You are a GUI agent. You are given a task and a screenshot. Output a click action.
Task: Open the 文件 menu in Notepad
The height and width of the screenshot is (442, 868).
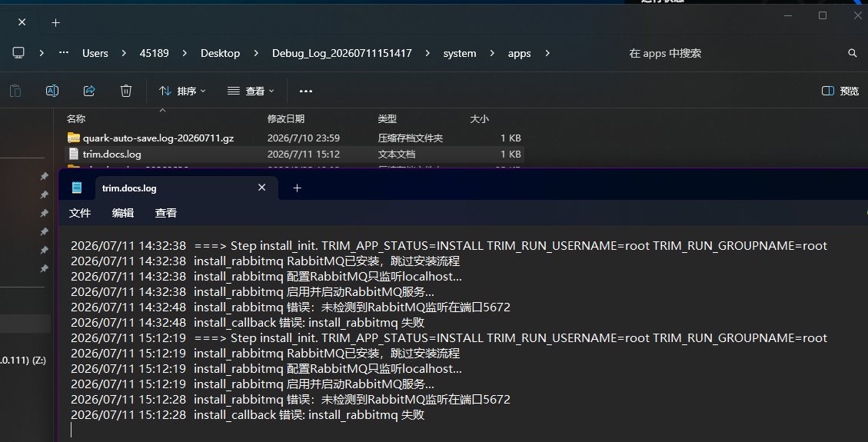click(x=80, y=213)
